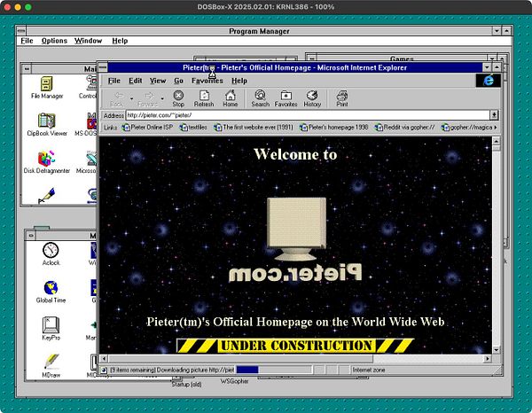This screenshot has height=413, width=532.
Task: Open Program Manager's Help menu
Action: (x=120, y=41)
